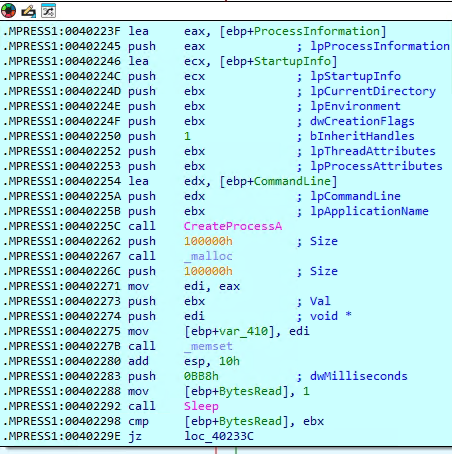The height and width of the screenshot is (454, 452).
Task: Click the jz mnemonic at 0040229E
Action: (x=135, y=436)
